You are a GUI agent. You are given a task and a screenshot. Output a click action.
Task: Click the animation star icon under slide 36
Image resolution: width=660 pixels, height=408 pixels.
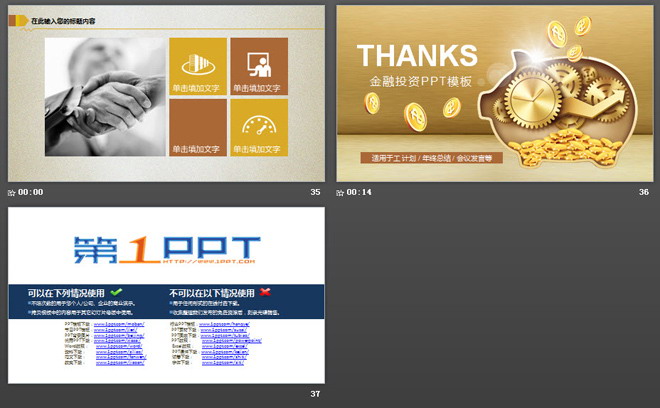point(340,192)
